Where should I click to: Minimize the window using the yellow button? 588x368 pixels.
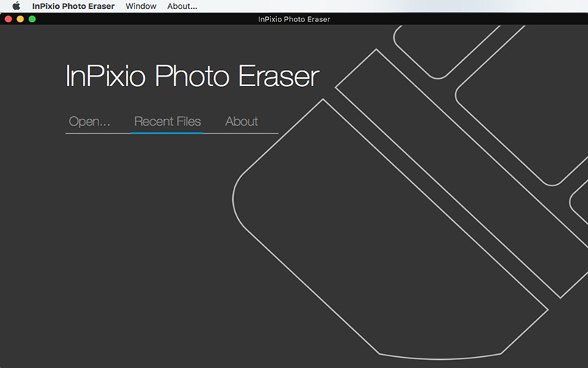(20, 19)
